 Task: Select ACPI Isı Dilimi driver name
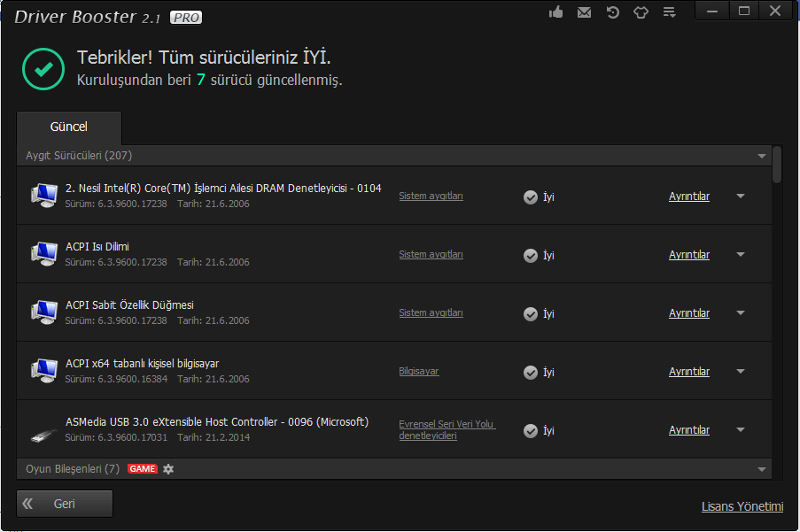[97, 247]
